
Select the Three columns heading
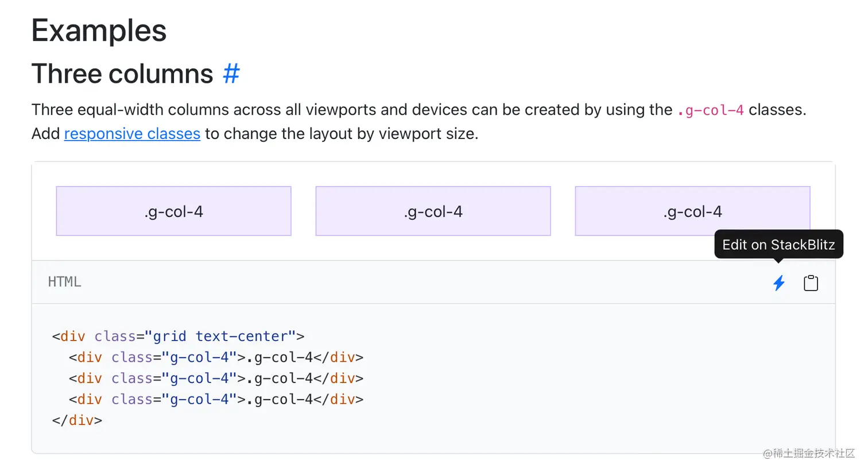(122, 73)
